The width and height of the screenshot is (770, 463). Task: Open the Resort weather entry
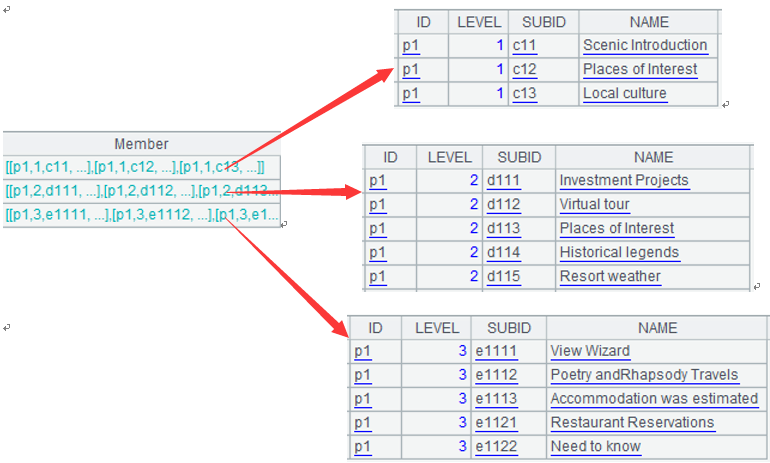(610, 276)
